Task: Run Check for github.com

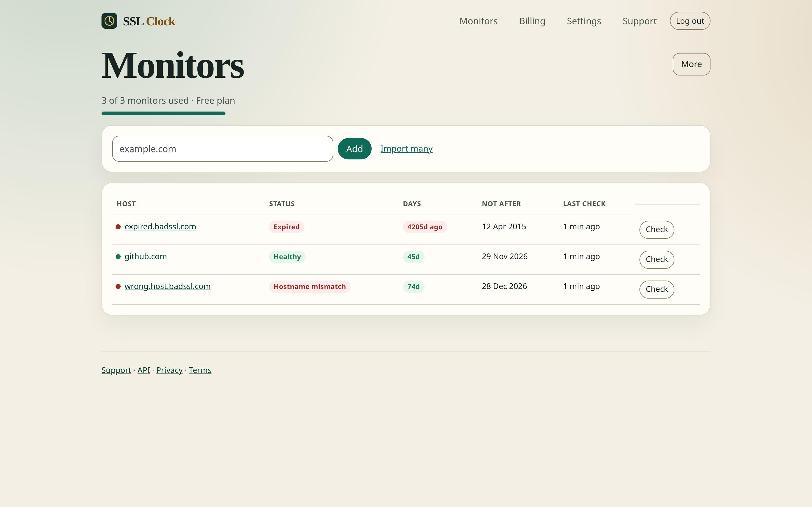Action: tap(657, 259)
